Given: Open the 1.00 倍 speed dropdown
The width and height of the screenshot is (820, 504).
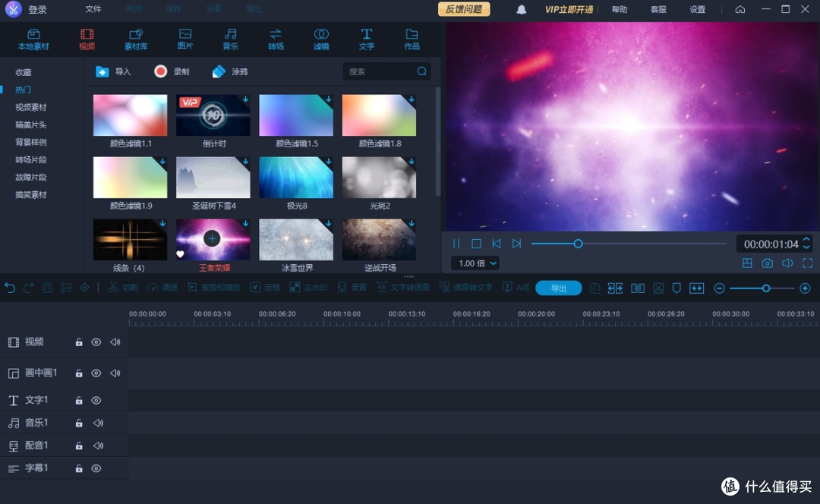Looking at the screenshot, I should (475, 263).
